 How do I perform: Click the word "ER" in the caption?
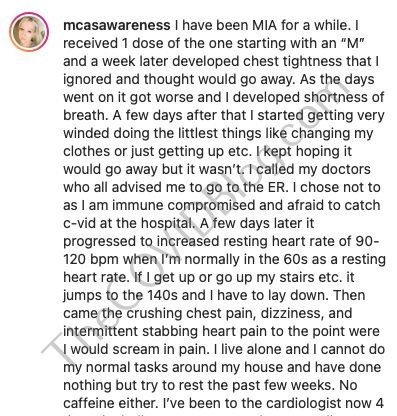click(x=277, y=188)
